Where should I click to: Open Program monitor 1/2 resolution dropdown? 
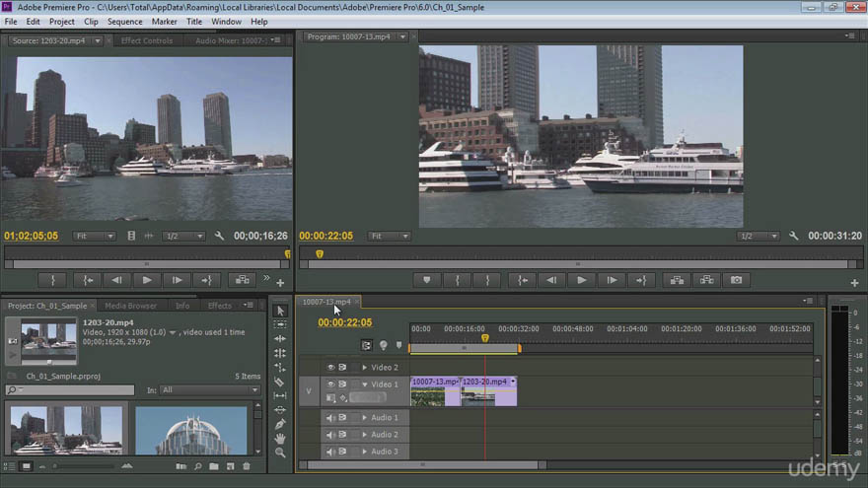758,236
